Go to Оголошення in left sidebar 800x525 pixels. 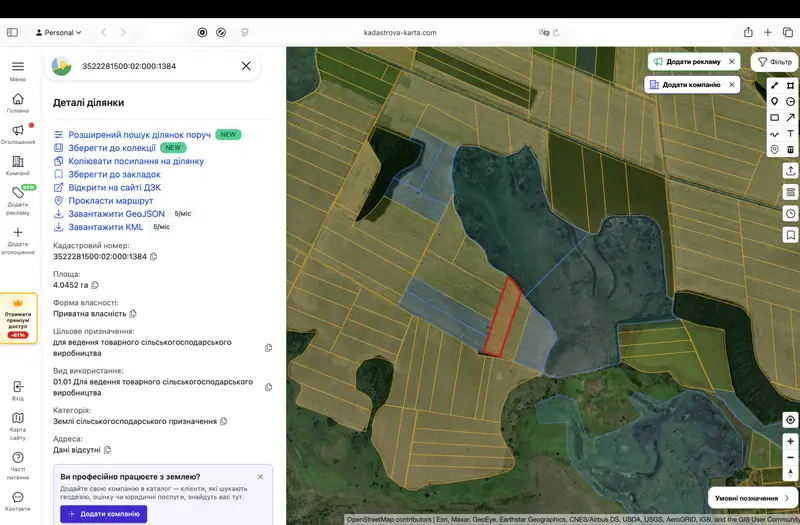click(18, 134)
